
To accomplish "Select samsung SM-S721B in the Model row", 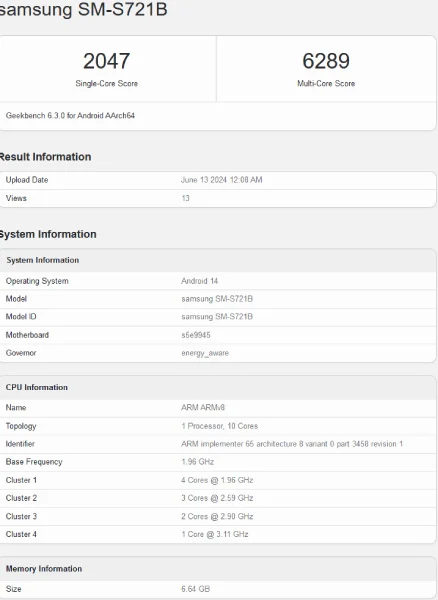I will (x=217, y=299).
